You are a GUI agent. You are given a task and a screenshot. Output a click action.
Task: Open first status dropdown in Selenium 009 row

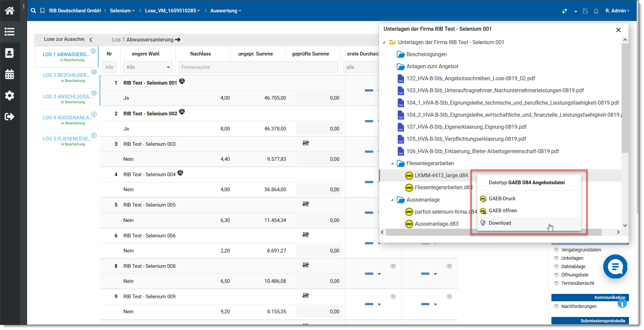[x=379, y=305]
